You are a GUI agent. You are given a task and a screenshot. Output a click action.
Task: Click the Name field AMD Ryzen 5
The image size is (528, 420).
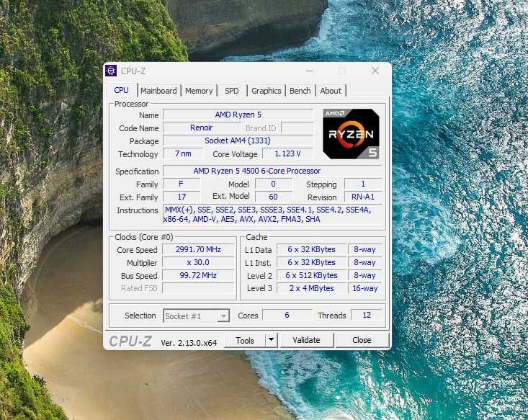(238, 115)
